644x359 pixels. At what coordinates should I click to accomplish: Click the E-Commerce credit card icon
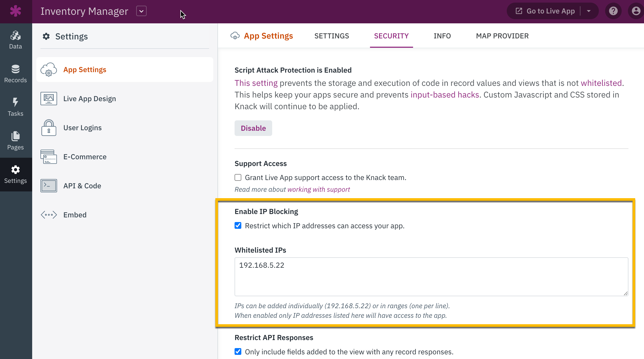tap(49, 157)
